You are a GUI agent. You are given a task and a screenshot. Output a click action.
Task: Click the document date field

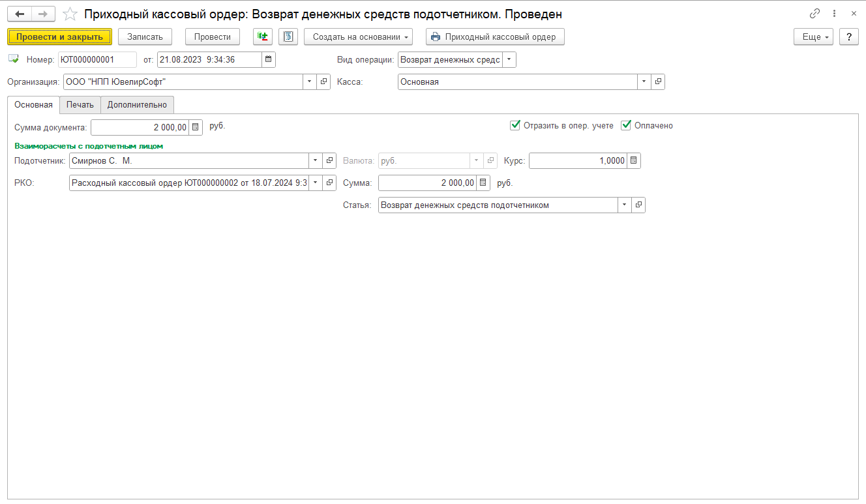[209, 59]
